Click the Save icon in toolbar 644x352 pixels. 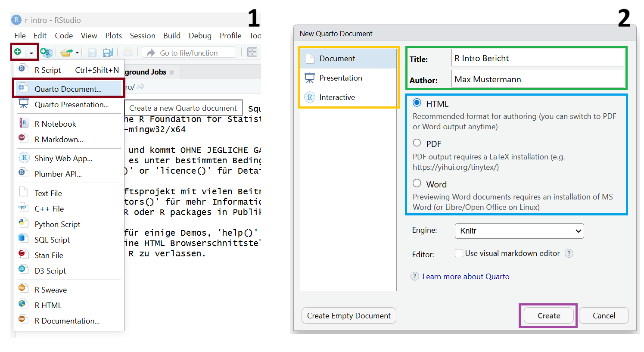click(92, 53)
